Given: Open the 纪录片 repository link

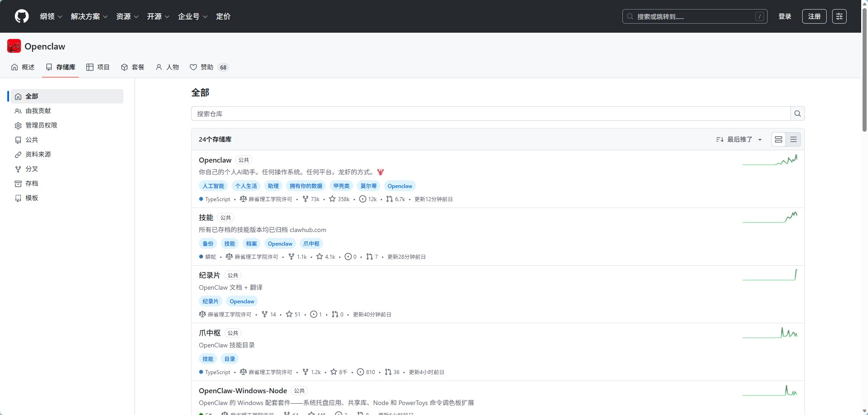Looking at the screenshot, I should click(210, 275).
